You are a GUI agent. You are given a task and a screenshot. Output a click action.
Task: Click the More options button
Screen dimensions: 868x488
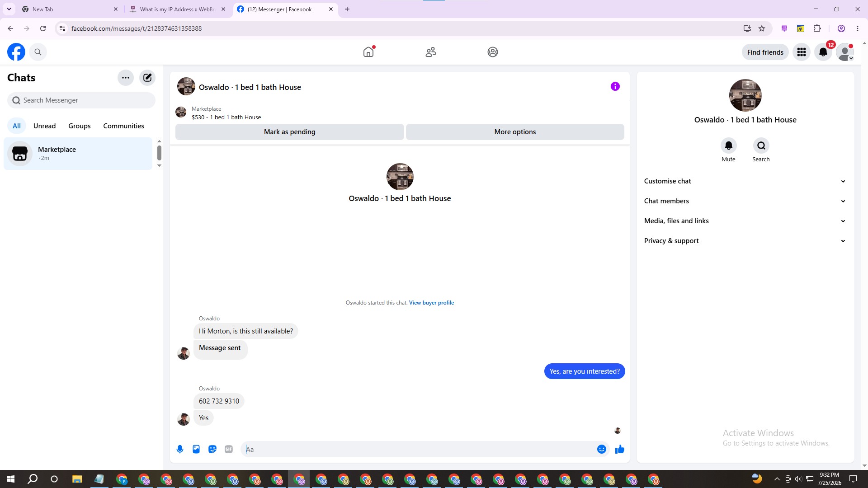click(515, 132)
